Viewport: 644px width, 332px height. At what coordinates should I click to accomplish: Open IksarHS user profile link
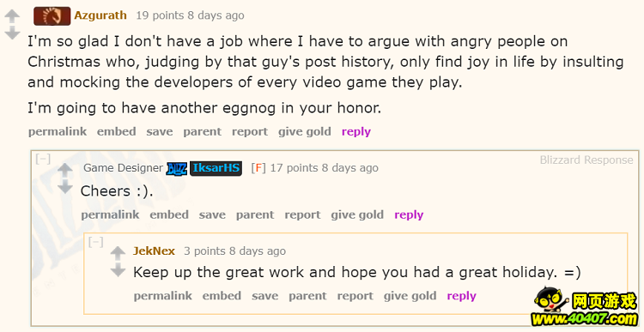pos(216,168)
